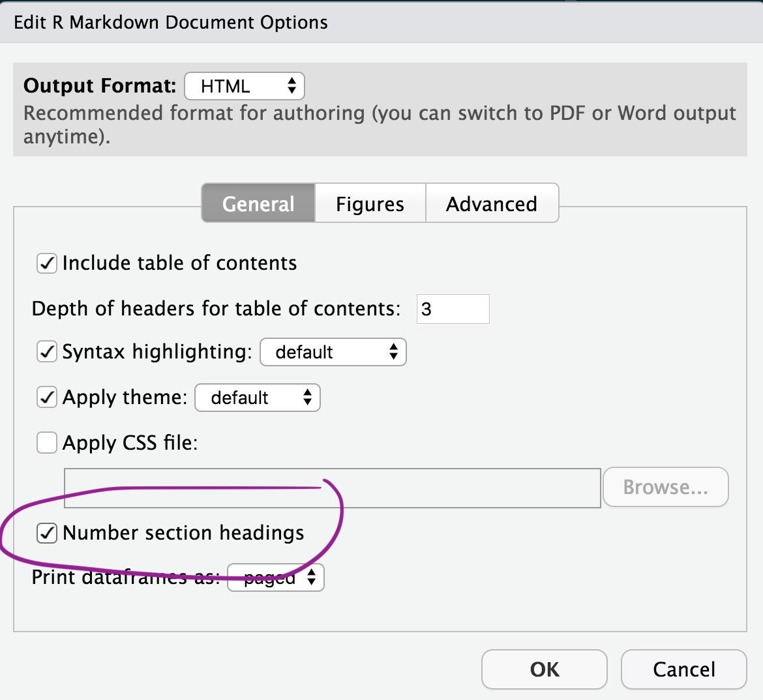Image resolution: width=763 pixels, height=700 pixels.
Task: Enable Apply CSS file
Action: pyautogui.click(x=46, y=443)
